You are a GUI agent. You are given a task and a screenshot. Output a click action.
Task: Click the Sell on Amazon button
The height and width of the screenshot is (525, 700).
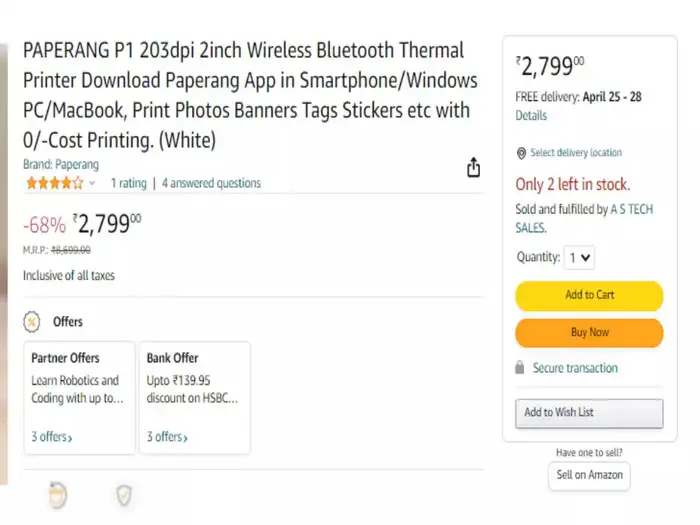589,475
